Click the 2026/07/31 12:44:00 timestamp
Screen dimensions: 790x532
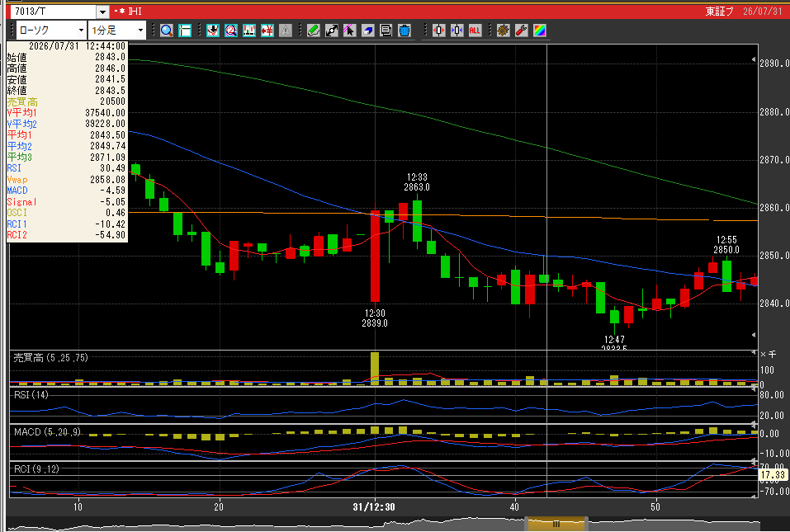coord(77,46)
